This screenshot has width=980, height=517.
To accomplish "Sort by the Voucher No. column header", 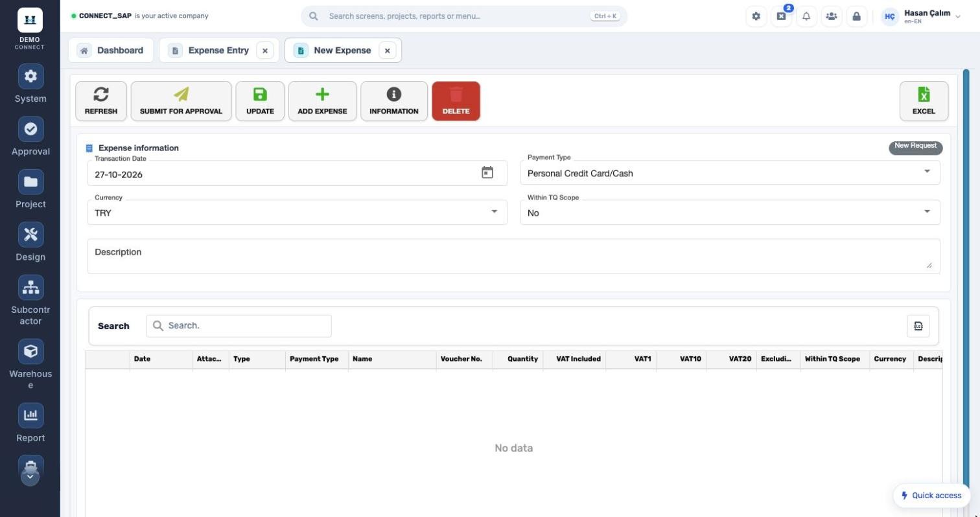I will pos(464,359).
